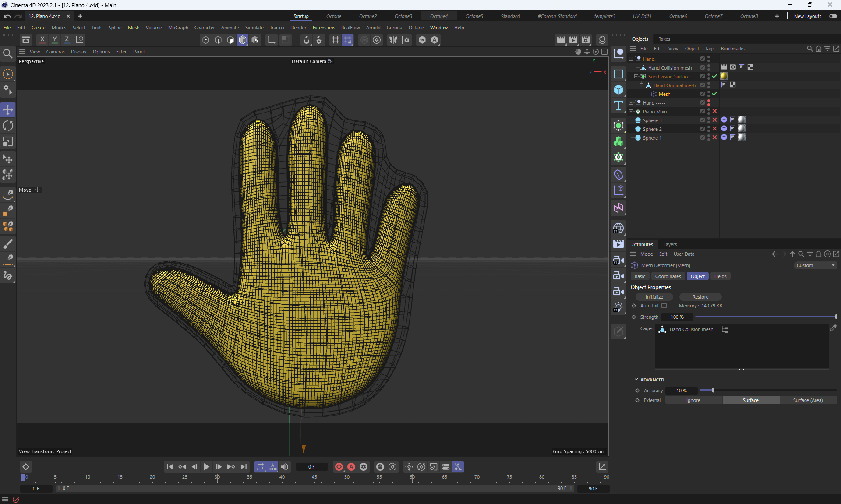Open the Custom mode dropdown
841x504 pixels.
(815, 265)
